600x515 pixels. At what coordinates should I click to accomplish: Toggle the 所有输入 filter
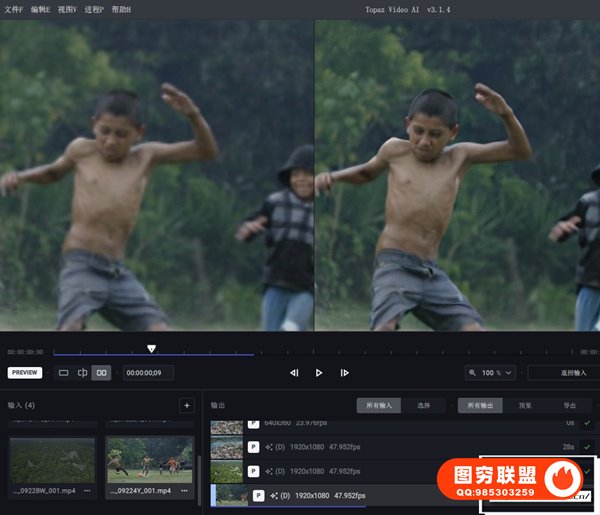click(380, 405)
